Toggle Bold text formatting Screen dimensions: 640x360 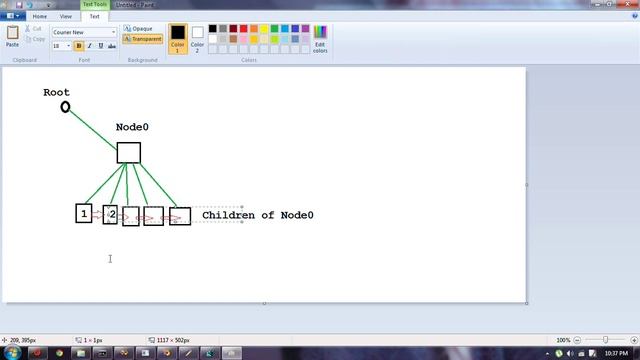(79, 46)
